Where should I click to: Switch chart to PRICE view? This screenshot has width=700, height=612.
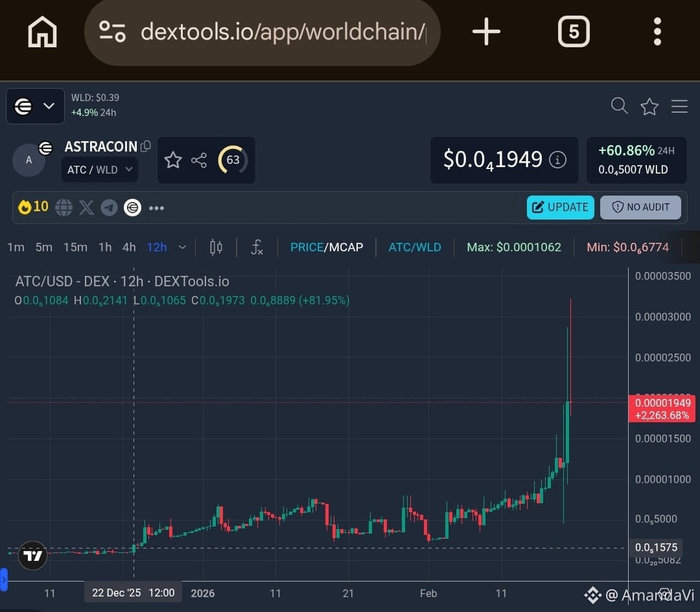coord(307,247)
